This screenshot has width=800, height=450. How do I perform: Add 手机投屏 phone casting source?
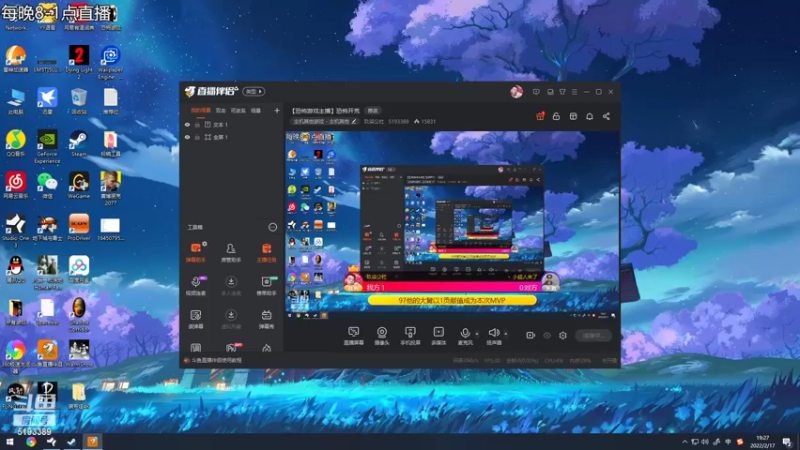[x=410, y=336]
